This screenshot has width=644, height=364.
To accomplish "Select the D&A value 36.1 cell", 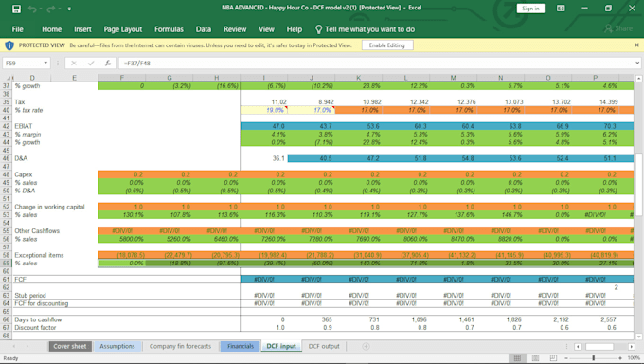I will 263,158.
